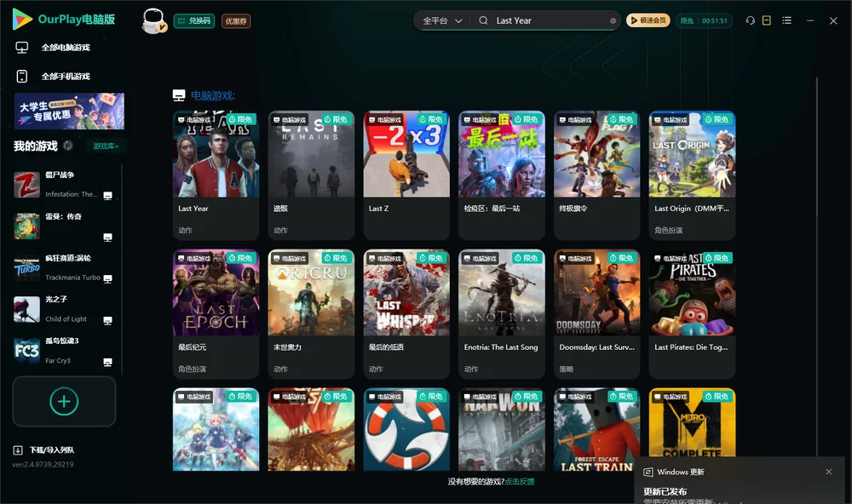Open the Last Z game card
The image size is (852, 504).
[x=406, y=175]
